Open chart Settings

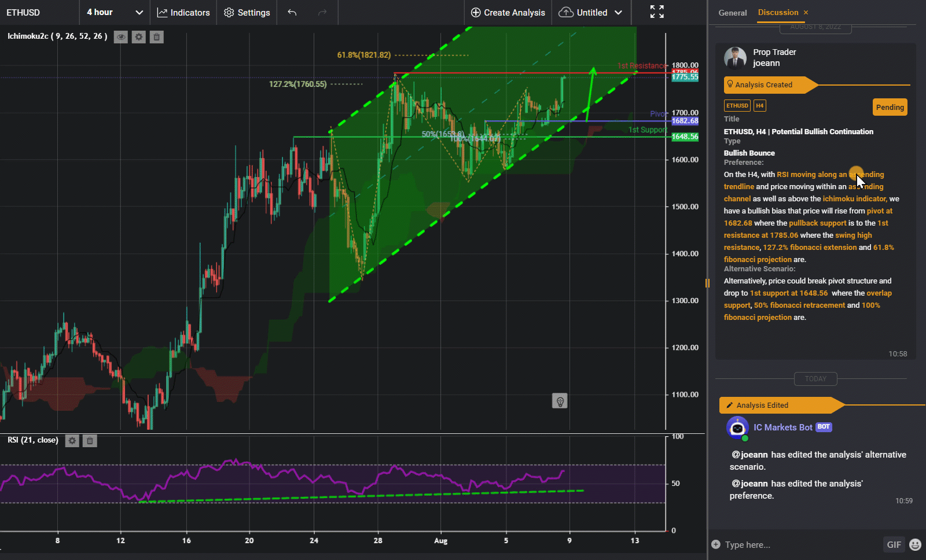pos(247,12)
